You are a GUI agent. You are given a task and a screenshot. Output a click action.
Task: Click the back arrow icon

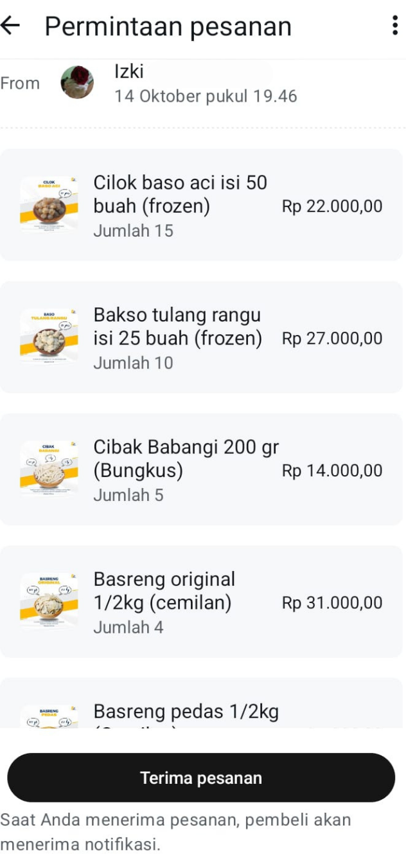13,25
